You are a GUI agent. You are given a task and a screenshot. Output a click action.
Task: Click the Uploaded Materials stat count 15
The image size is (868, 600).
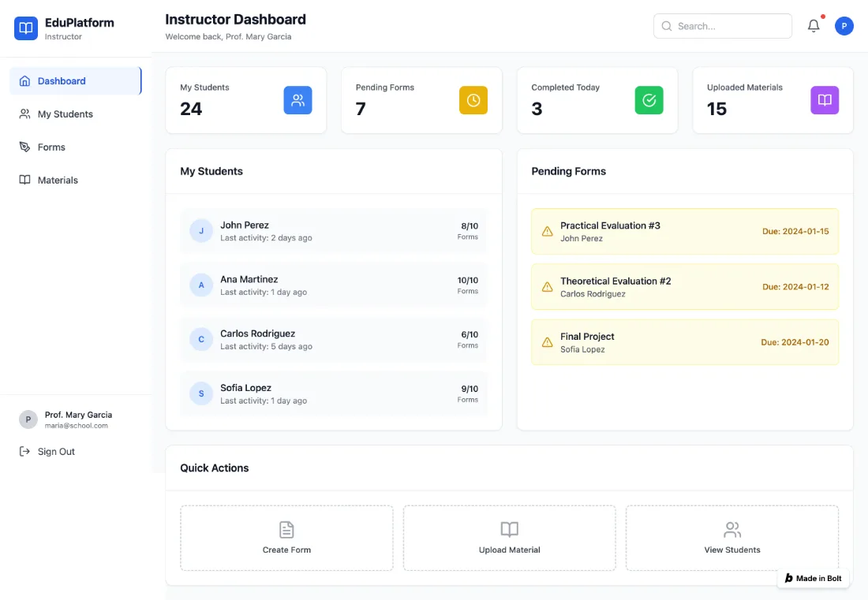tap(716, 109)
